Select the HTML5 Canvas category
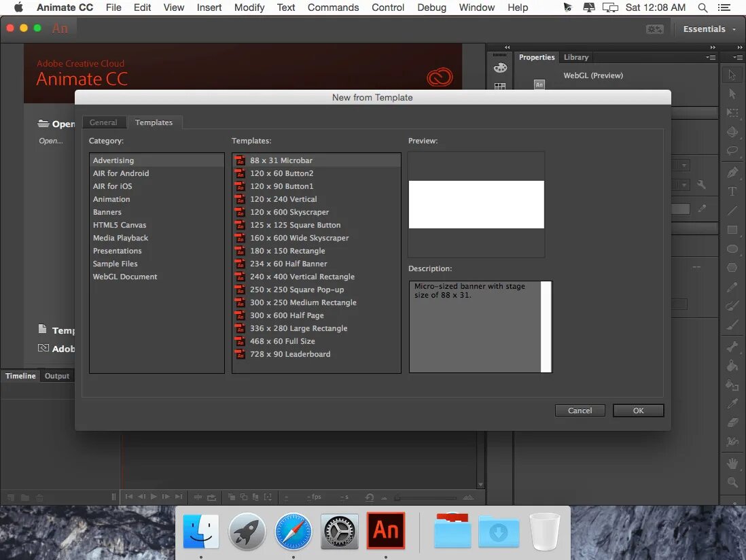The width and height of the screenshot is (746, 560). tap(156, 225)
